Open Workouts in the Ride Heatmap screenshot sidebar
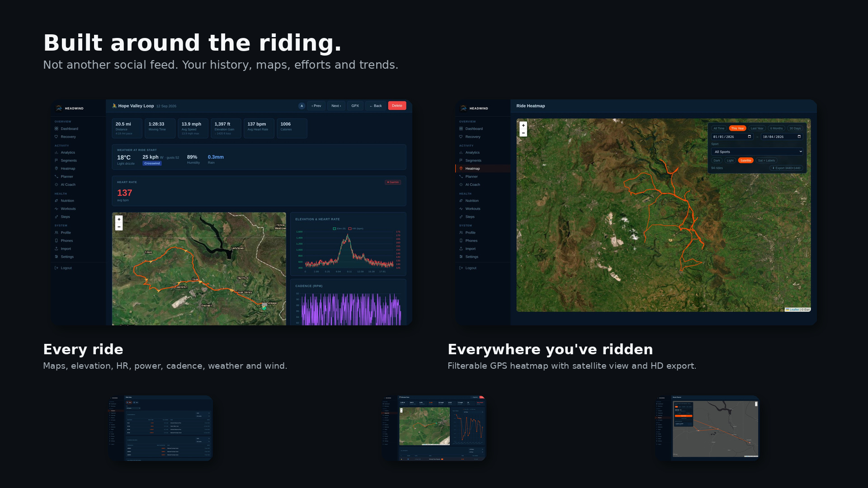868x488 pixels. [x=473, y=209]
